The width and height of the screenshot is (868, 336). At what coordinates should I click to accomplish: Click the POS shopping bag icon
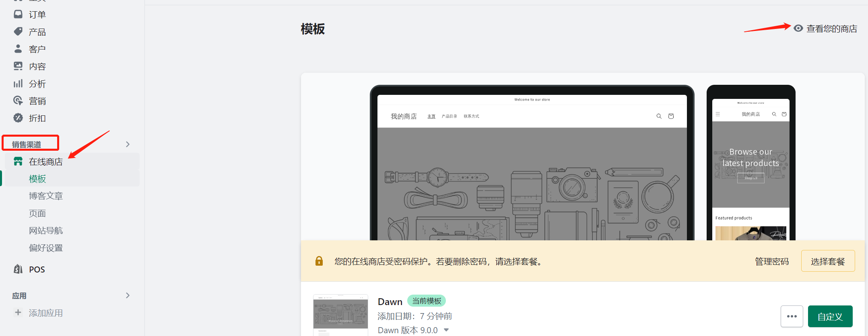click(x=18, y=269)
